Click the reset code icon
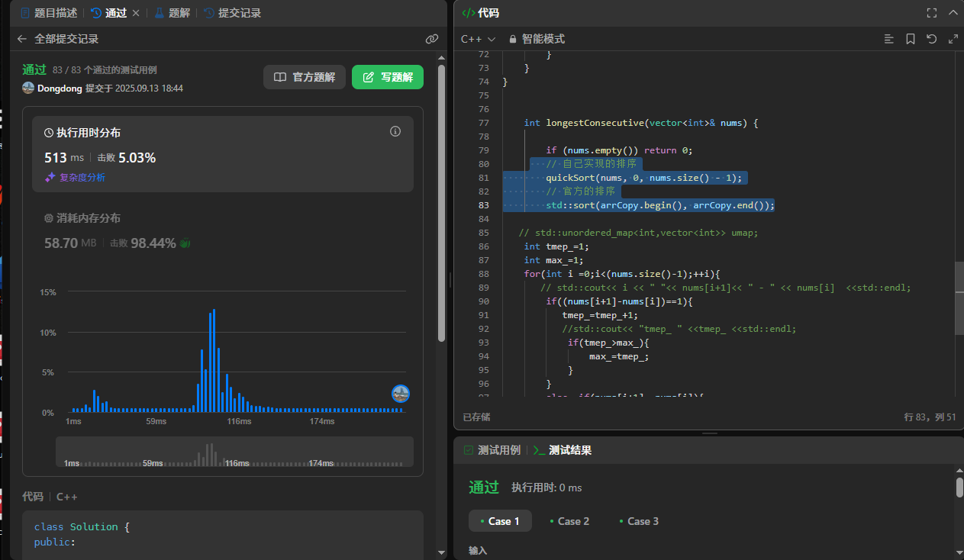 [932, 39]
